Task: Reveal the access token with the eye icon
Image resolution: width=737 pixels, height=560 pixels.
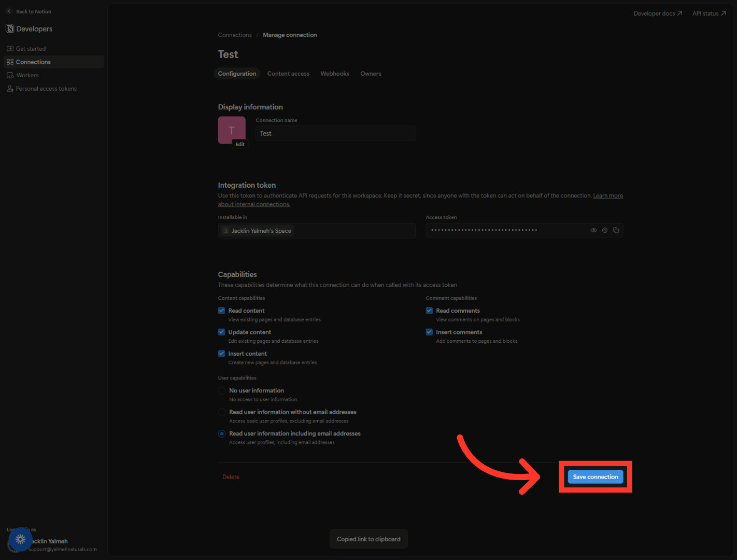Action: tap(593, 230)
